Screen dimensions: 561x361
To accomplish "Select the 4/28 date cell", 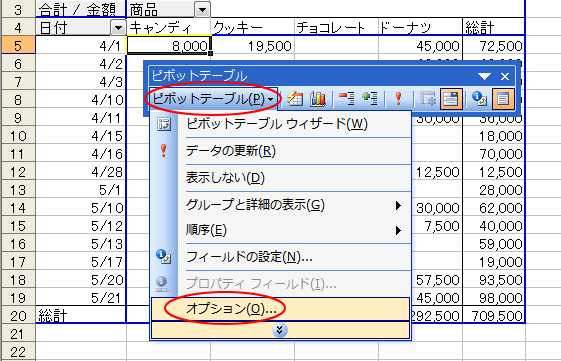I will point(81,172).
